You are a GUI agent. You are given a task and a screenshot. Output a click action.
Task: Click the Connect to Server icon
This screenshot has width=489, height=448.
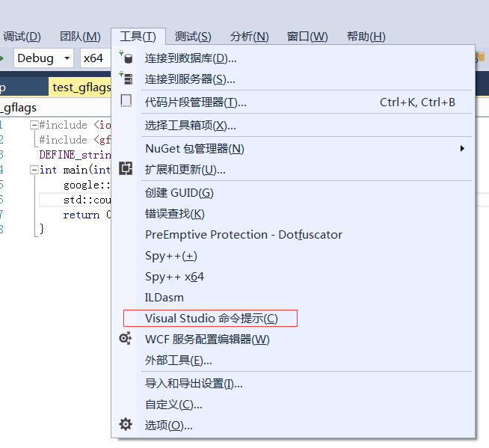click(126, 78)
